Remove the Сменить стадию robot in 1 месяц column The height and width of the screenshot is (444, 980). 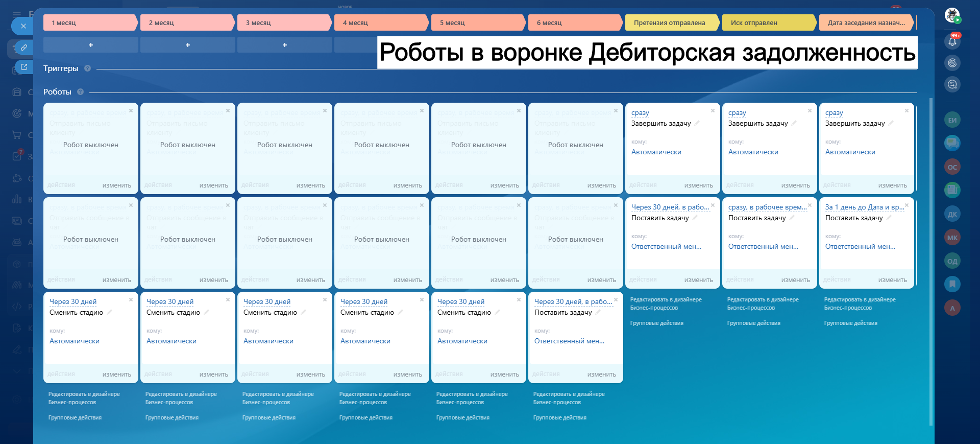[131, 300]
